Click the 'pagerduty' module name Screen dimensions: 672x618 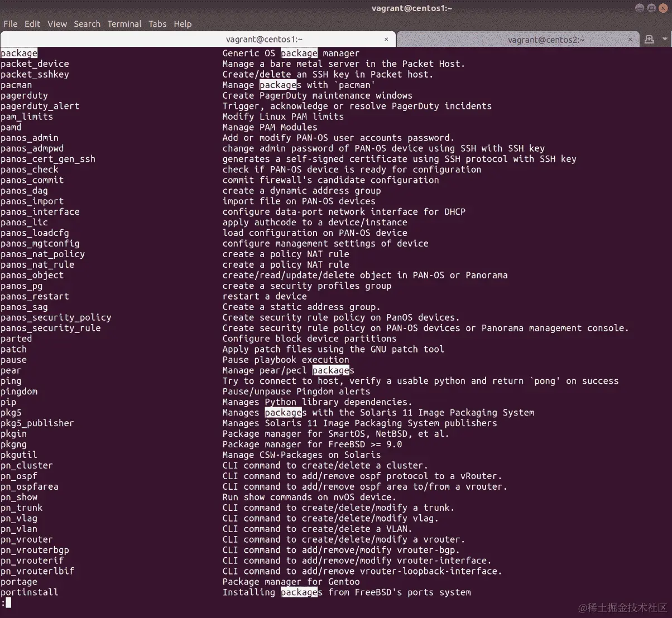24,95
